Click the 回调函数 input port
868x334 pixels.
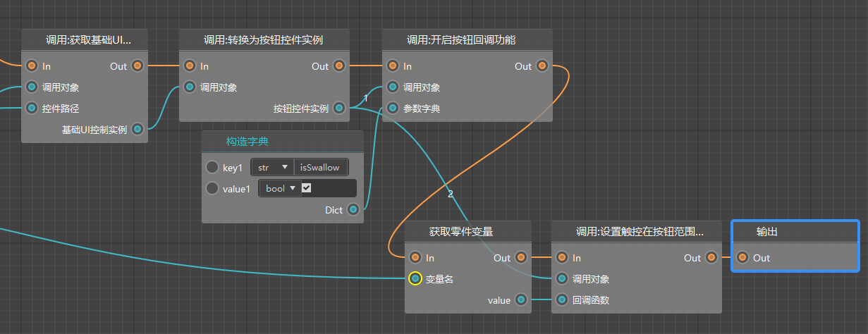tap(562, 300)
